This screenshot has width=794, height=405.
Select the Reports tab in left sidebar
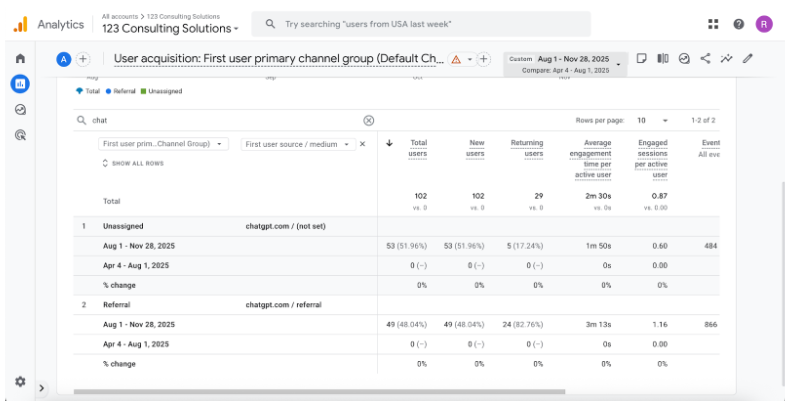coord(20,84)
